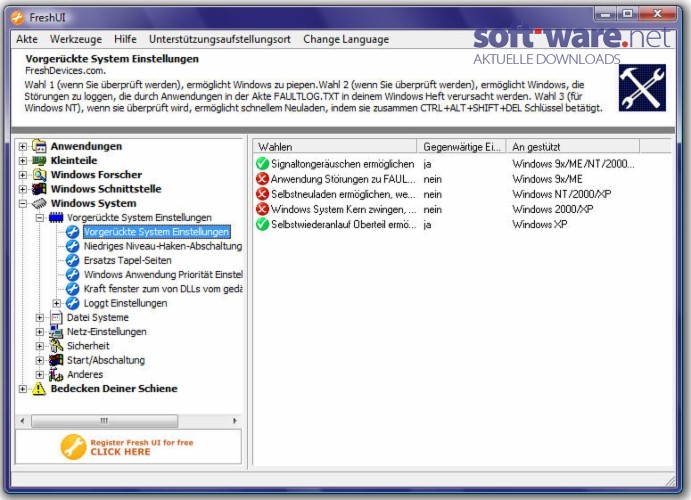The image size is (691, 500).
Task: Click wrench icon beside Niedriges Niveau-Haken-Abschaltung
Action: point(72,246)
